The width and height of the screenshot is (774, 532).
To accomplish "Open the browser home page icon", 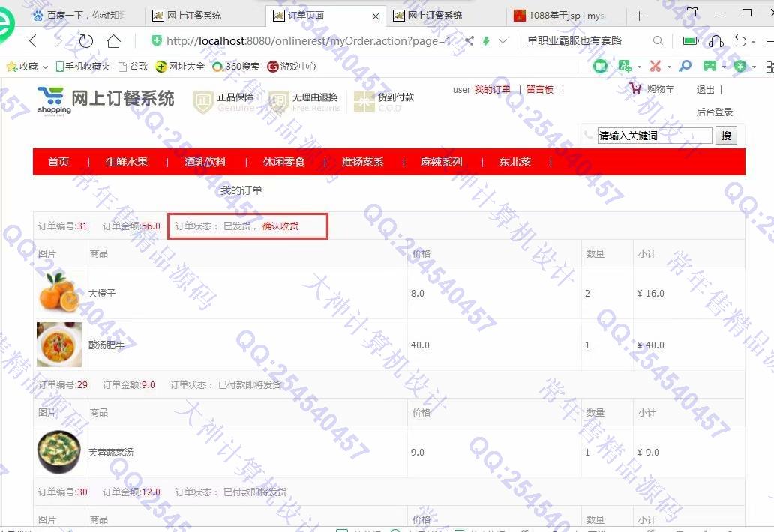I will click(113, 41).
